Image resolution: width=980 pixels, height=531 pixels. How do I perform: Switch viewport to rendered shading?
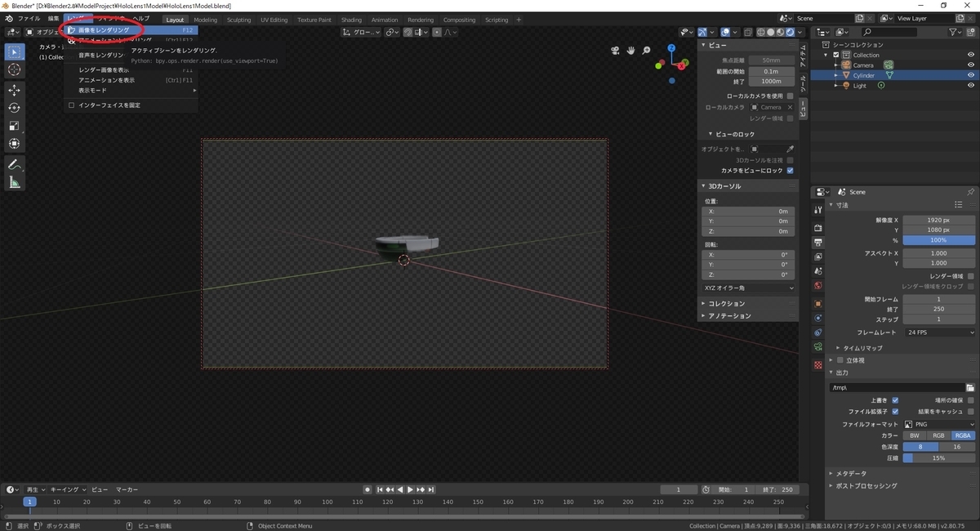click(x=791, y=32)
